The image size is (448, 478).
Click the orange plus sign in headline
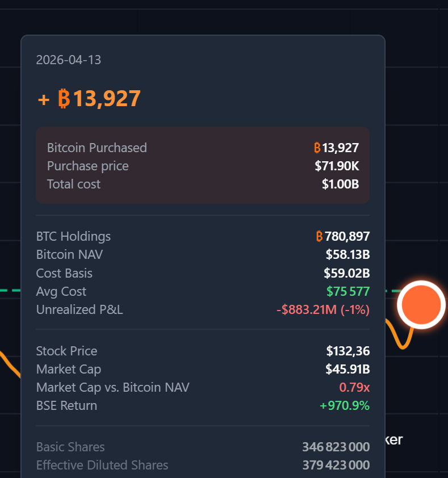pos(44,100)
